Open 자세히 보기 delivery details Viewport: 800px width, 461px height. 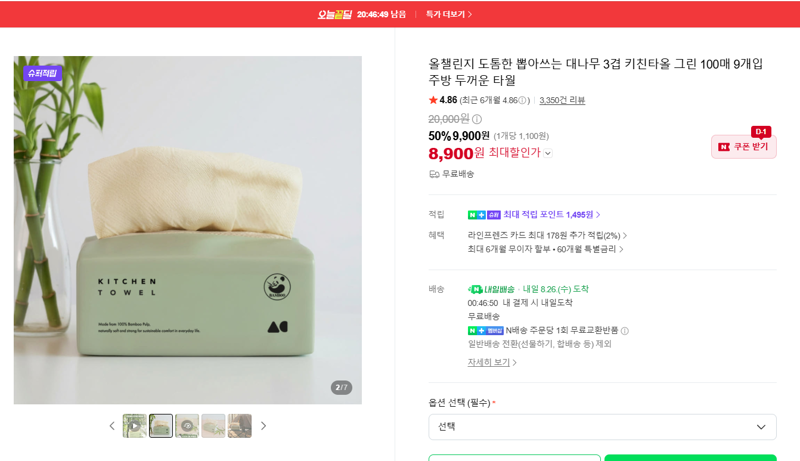tap(492, 363)
